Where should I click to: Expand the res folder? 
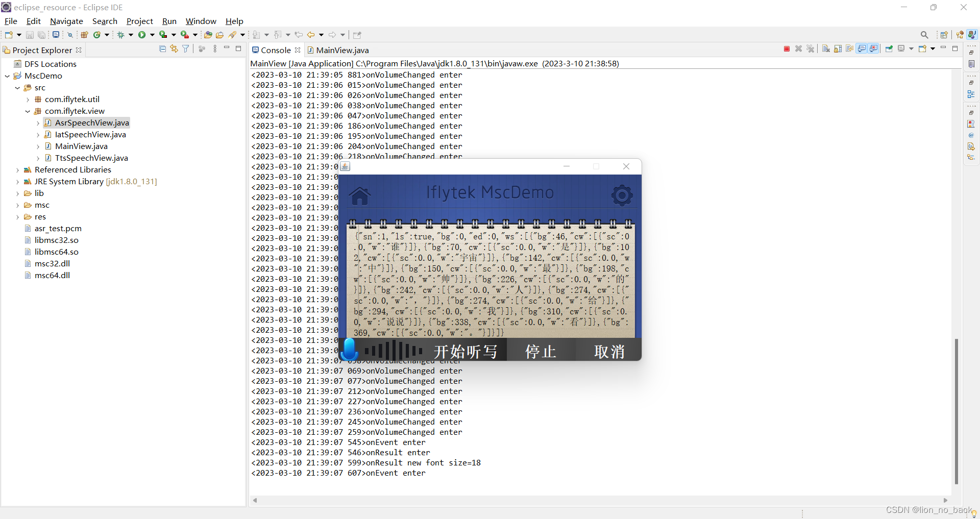[17, 217]
